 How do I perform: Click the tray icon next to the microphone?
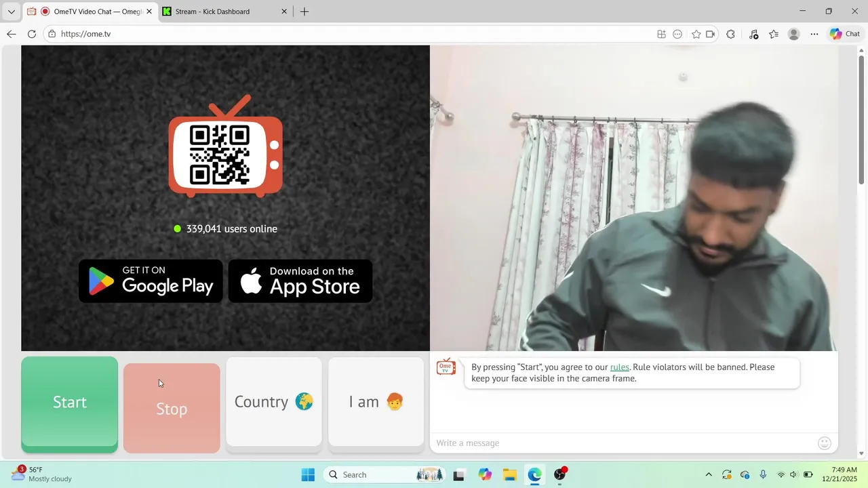click(x=745, y=474)
